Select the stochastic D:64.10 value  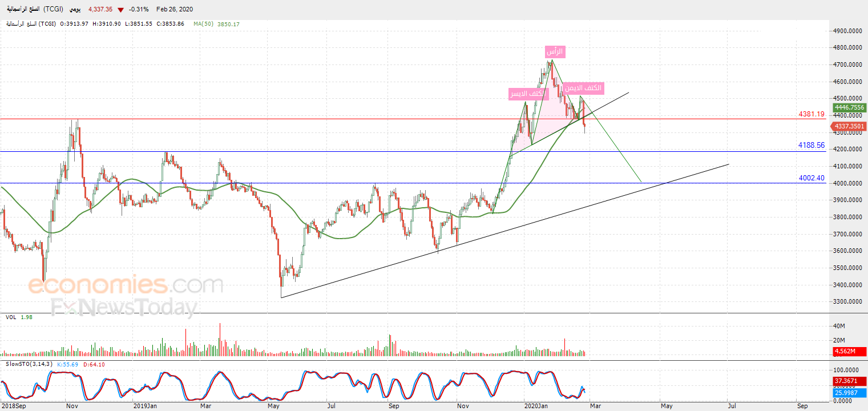tap(94, 364)
